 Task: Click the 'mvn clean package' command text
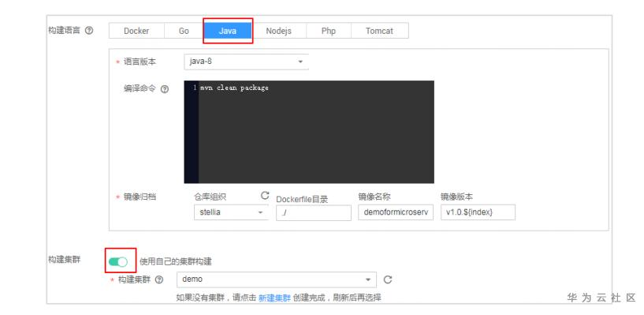(x=234, y=88)
